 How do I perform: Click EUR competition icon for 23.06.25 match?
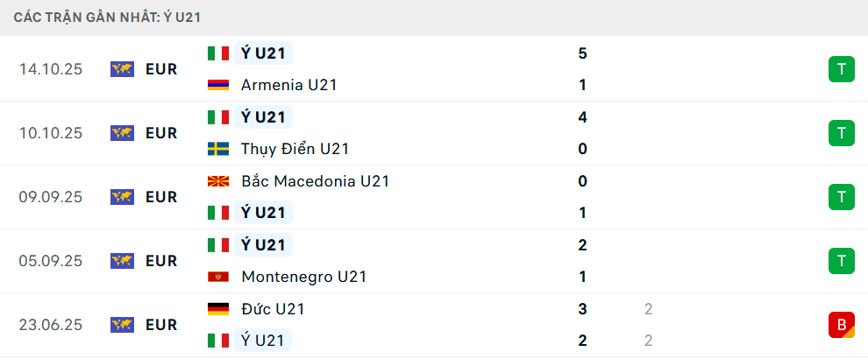(122, 325)
